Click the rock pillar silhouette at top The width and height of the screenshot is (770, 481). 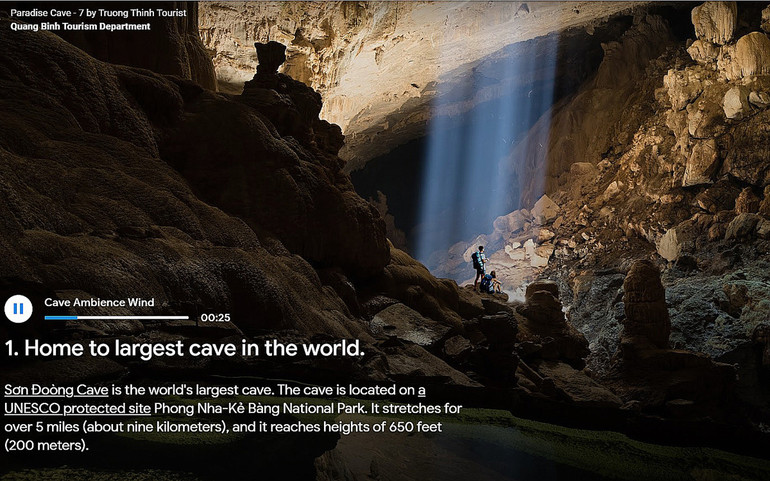(268, 60)
